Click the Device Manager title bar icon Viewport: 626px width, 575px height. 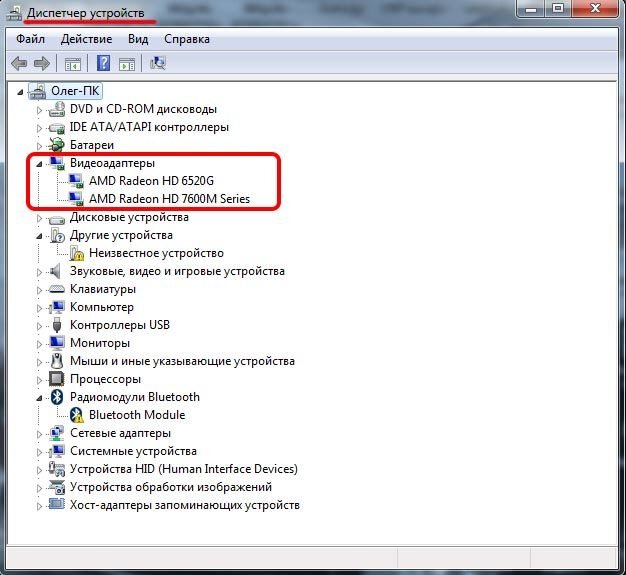pos(14,13)
